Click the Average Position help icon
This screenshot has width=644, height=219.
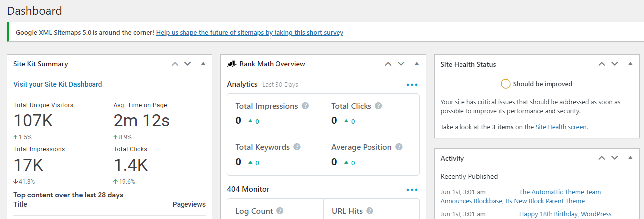point(399,147)
